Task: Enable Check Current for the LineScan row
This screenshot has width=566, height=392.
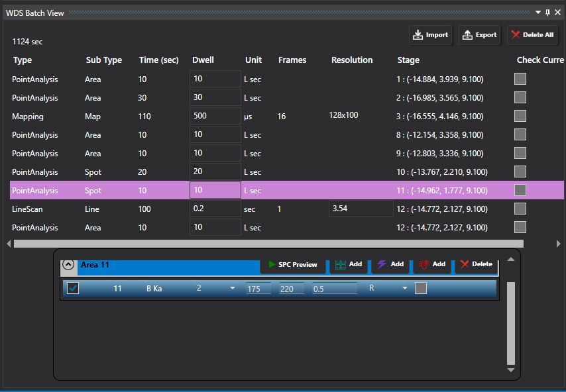Action: tap(520, 209)
